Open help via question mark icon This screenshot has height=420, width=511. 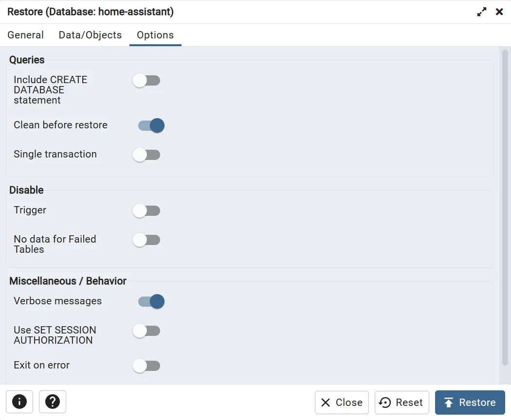click(x=53, y=402)
